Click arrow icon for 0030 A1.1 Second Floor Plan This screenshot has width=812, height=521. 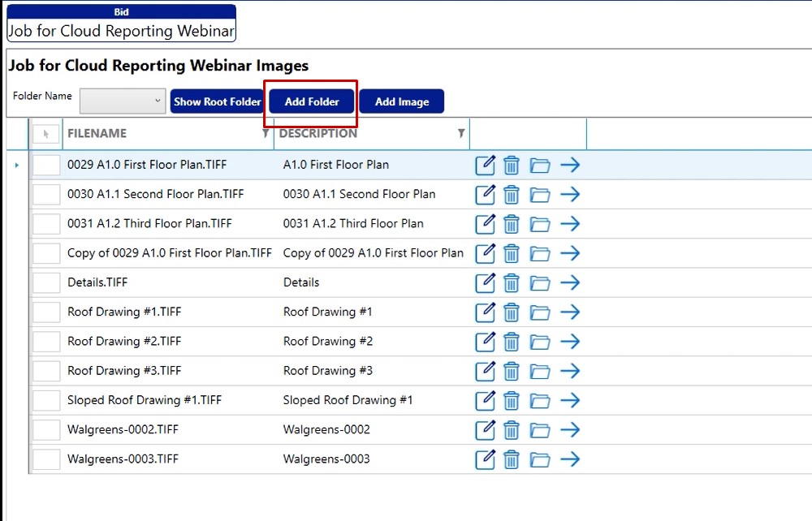pyautogui.click(x=570, y=195)
